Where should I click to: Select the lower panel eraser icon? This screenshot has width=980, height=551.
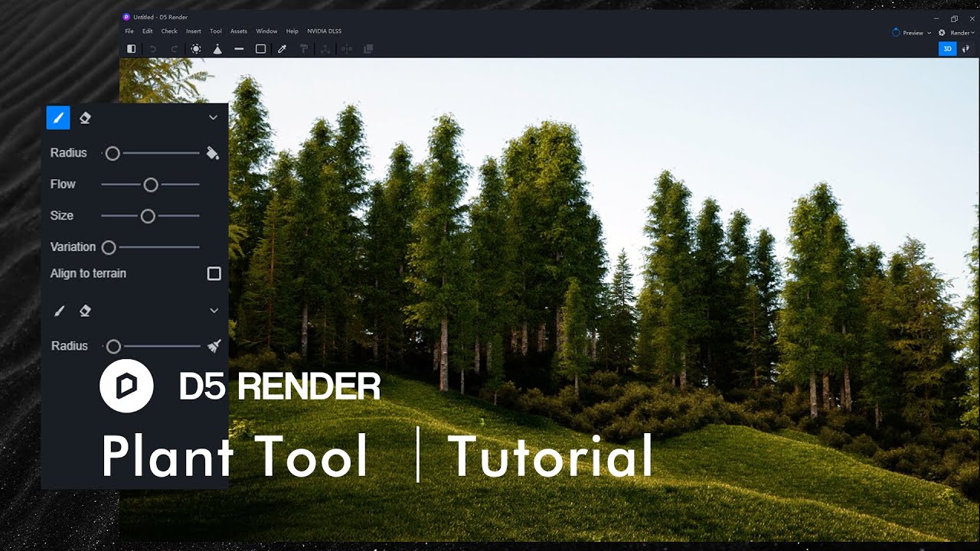tap(85, 311)
